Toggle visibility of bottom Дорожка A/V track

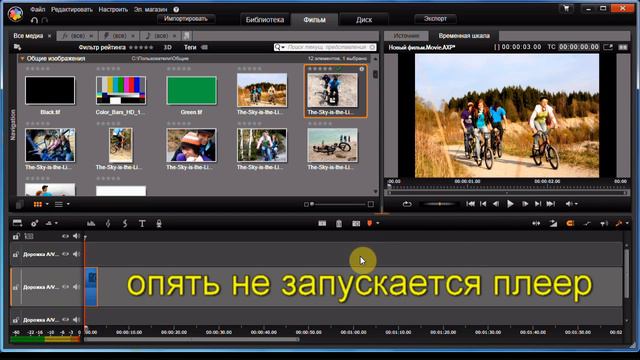[65, 320]
